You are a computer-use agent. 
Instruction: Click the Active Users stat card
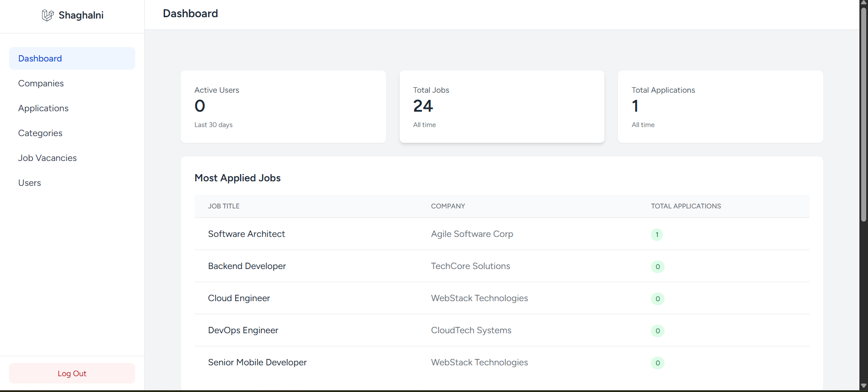(283, 107)
